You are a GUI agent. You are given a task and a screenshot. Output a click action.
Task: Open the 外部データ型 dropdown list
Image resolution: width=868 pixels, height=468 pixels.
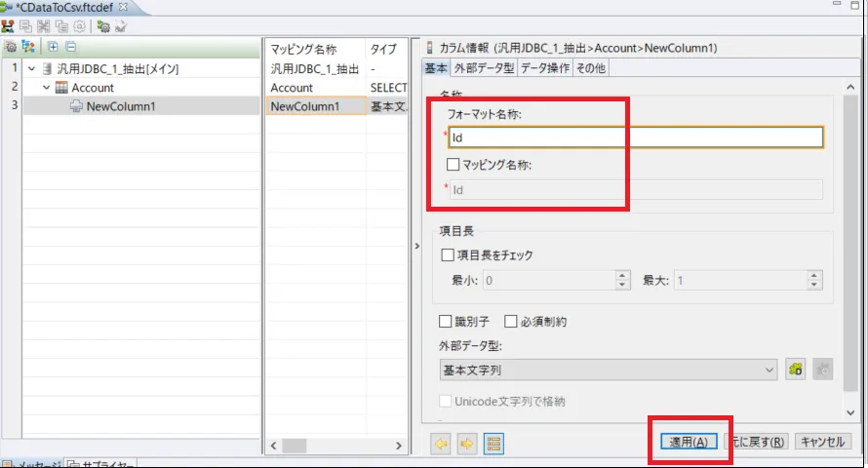[769, 370]
